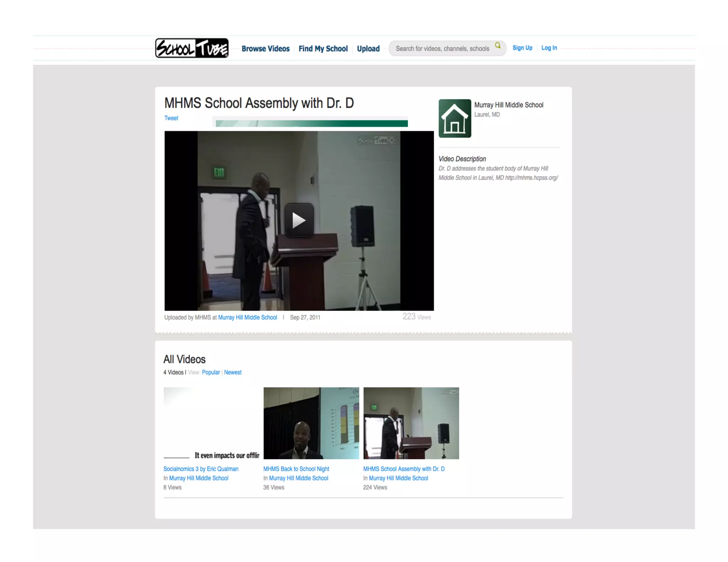Screen dimensions: 728x562
Task: Click the page title MHMS School Assembly
Action: [x=259, y=103]
